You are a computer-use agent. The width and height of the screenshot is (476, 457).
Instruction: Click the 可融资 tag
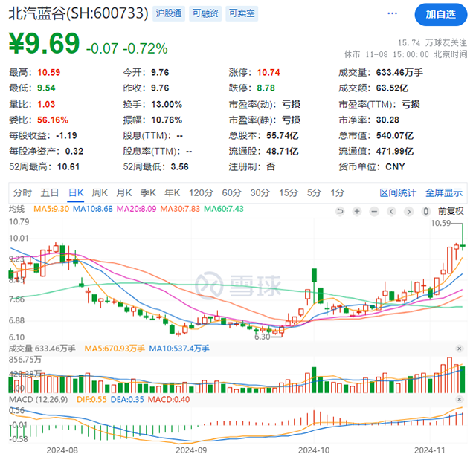click(205, 13)
